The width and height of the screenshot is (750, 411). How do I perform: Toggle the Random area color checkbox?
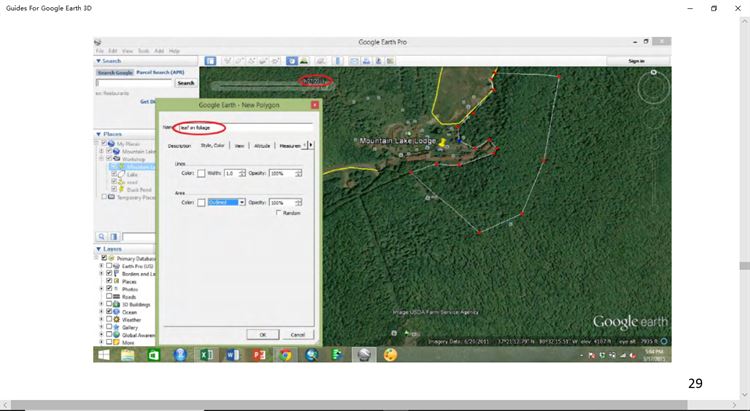[279, 213]
